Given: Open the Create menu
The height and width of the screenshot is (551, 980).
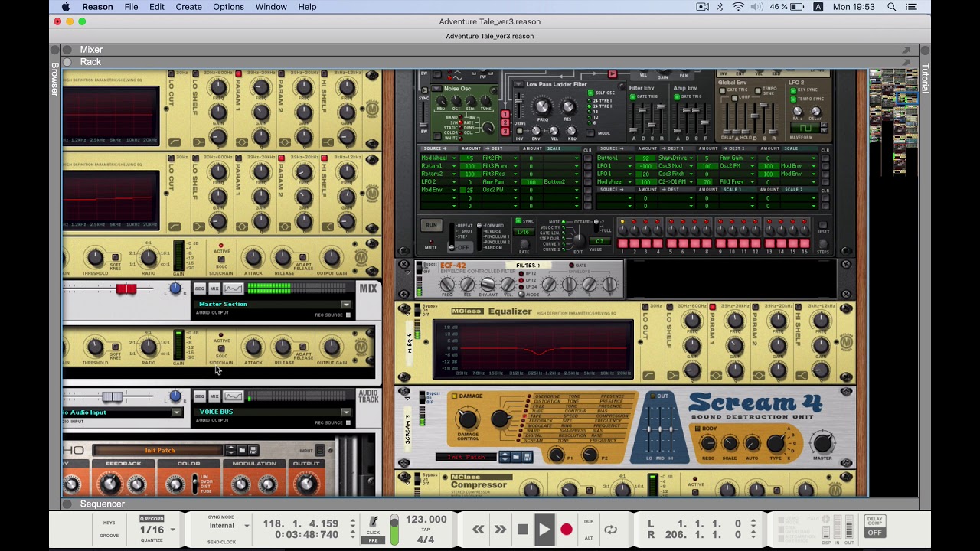Looking at the screenshot, I should 188,7.
